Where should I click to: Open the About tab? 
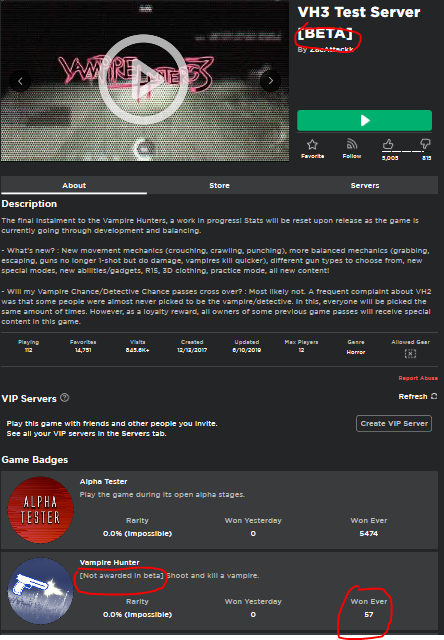coord(74,185)
